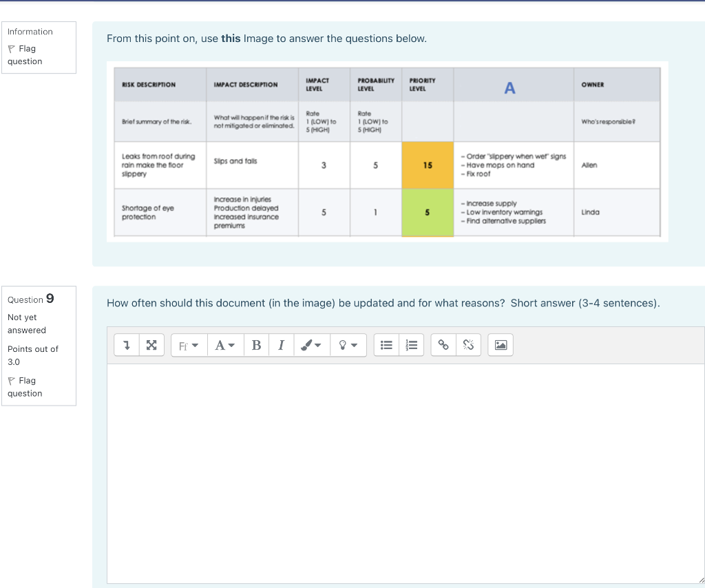The width and height of the screenshot is (705, 588).
Task: Flag the Information block question
Action: 25,55
